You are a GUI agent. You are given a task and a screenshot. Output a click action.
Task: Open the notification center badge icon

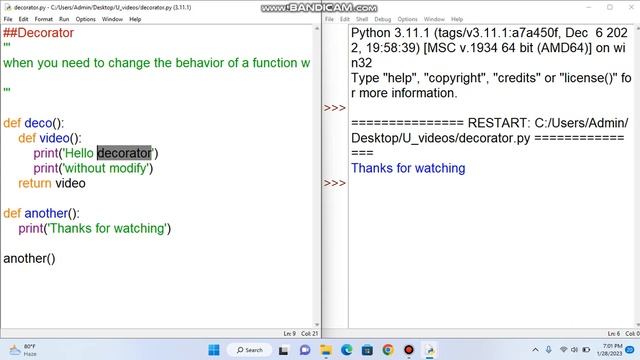[630, 350]
